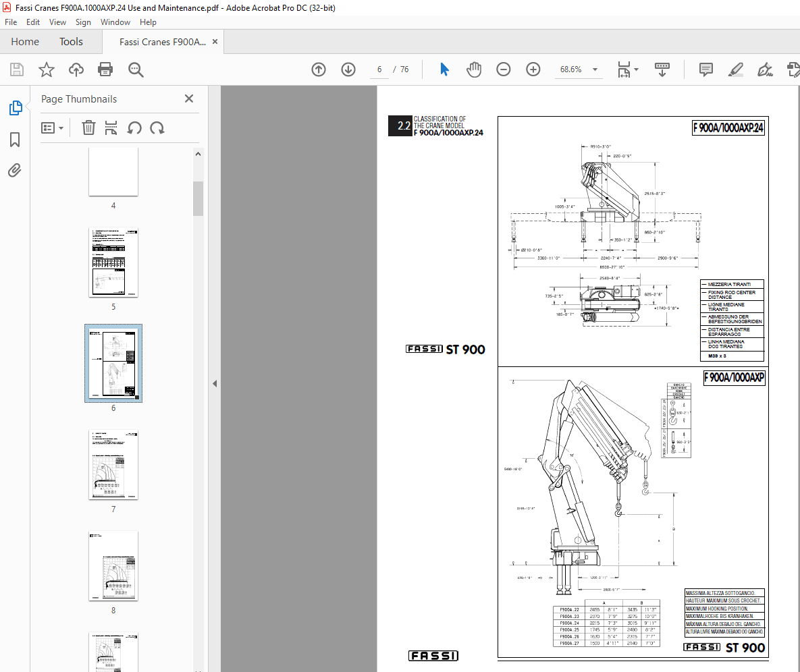Screen dimensions: 800x672
Task: Open the Add Comment tool
Action: (705, 69)
